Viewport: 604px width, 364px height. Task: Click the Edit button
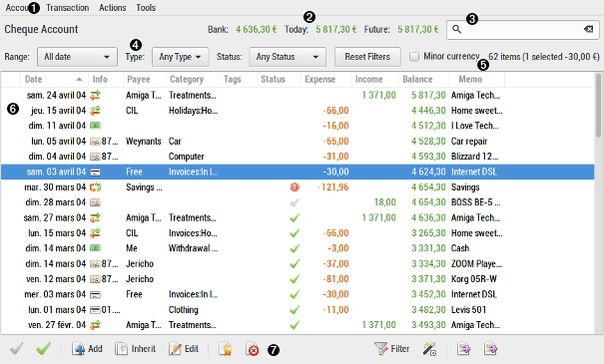click(x=184, y=349)
